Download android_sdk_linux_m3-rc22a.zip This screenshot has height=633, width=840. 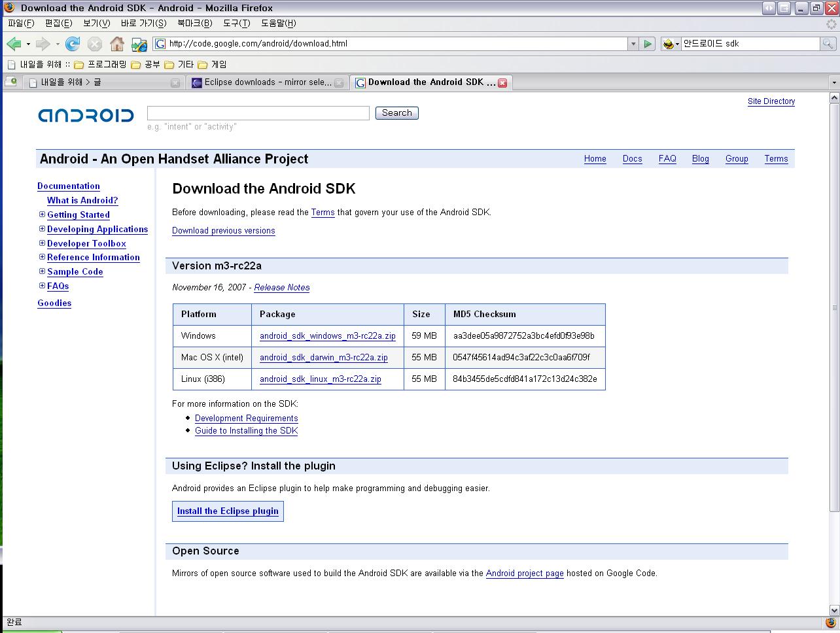coord(320,379)
